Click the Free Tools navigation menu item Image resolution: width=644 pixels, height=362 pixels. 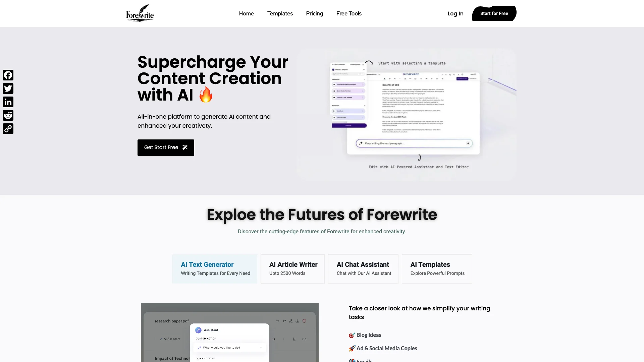point(348,13)
